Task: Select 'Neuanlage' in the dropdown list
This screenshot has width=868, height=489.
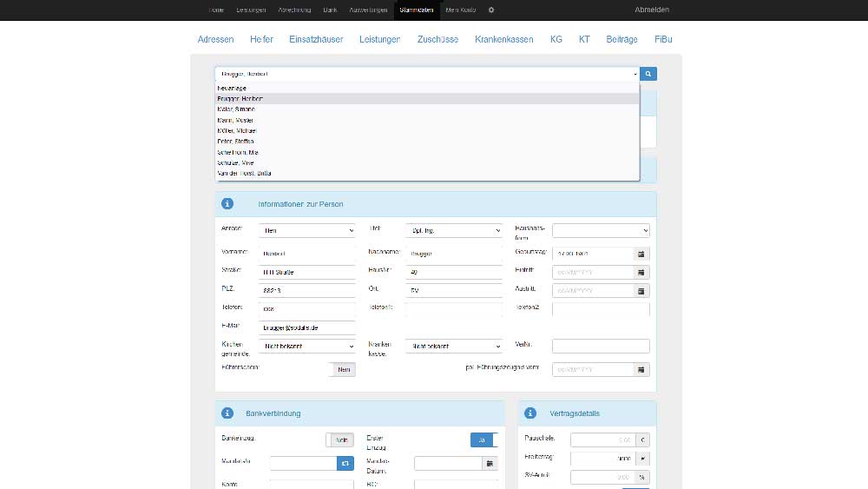Action: click(427, 88)
